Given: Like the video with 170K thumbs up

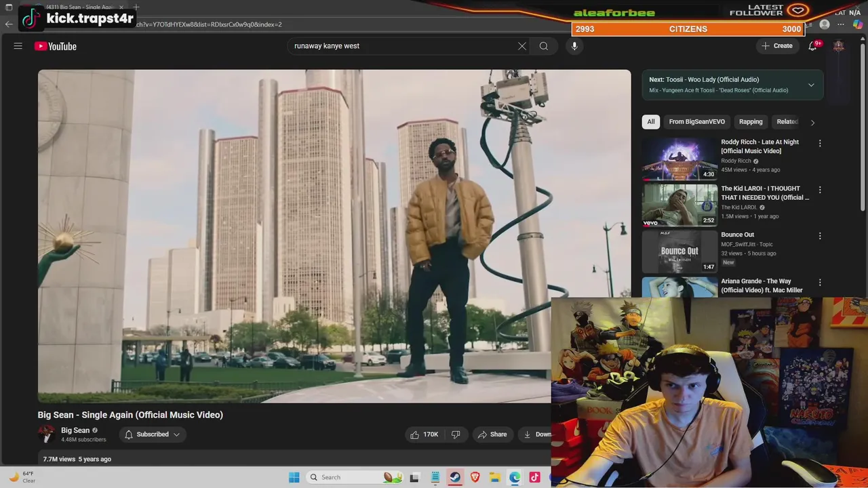Looking at the screenshot, I should point(425,434).
